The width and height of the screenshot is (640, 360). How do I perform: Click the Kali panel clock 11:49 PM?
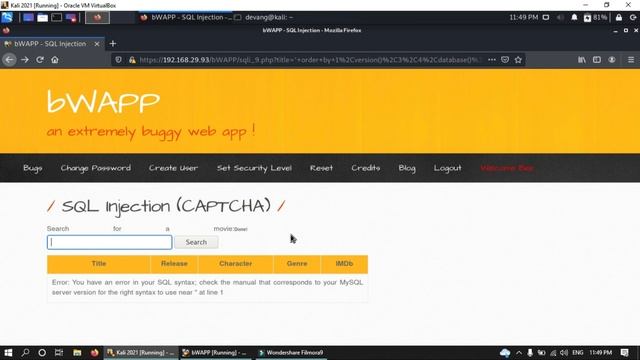524,17
